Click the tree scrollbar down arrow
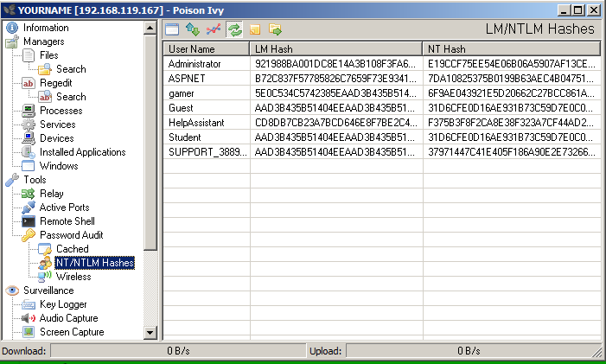Image resolution: width=606 pixels, height=364 pixels. click(x=150, y=332)
